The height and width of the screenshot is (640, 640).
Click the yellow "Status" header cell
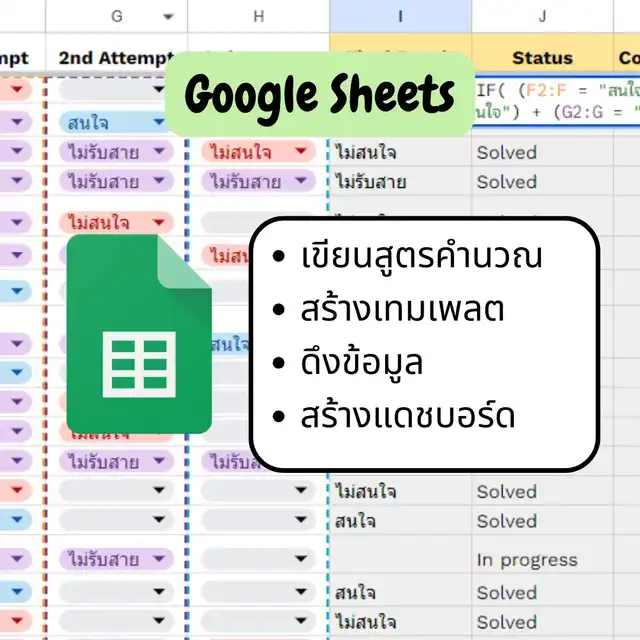(542, 58)
